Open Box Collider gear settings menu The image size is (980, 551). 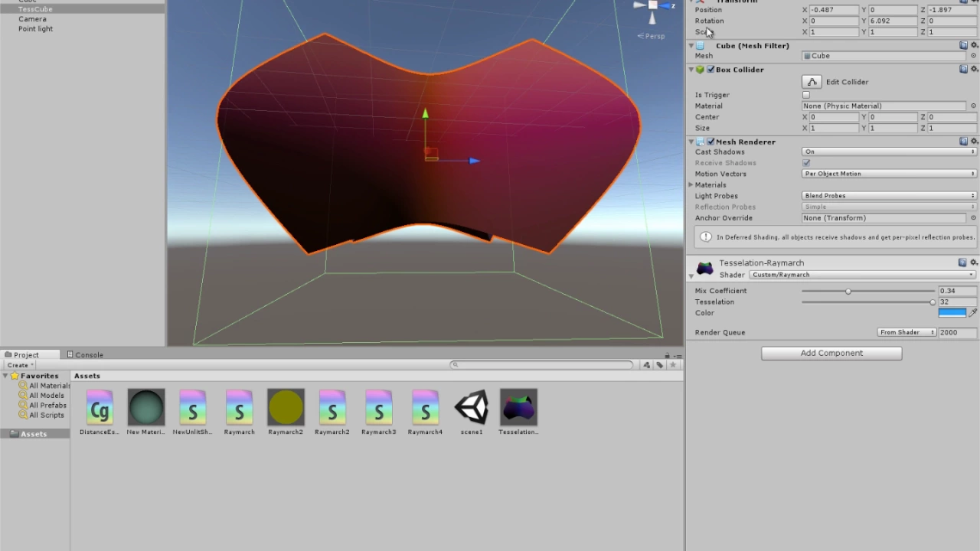pos(974,69)
